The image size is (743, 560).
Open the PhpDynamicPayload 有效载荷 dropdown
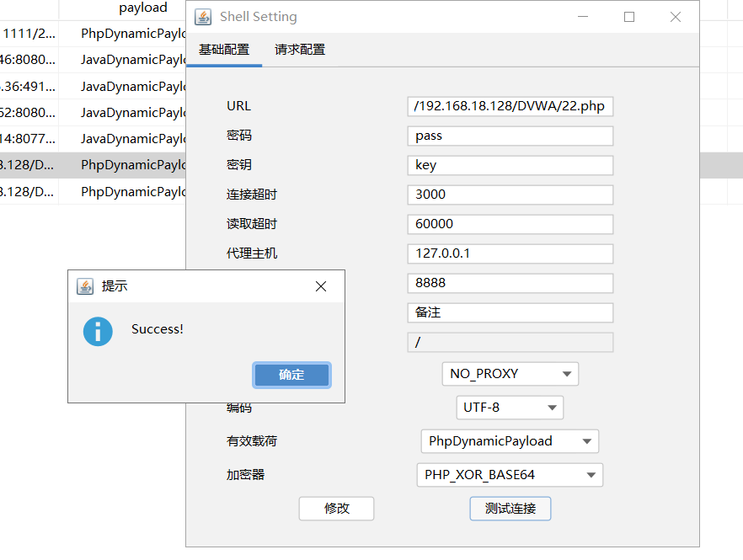click(x=510, y=440)
